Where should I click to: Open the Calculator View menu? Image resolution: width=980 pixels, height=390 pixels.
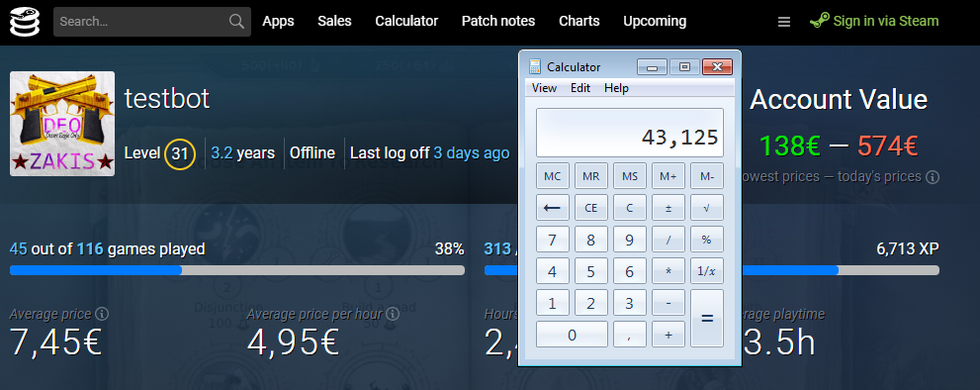click(x=544, y=88)
